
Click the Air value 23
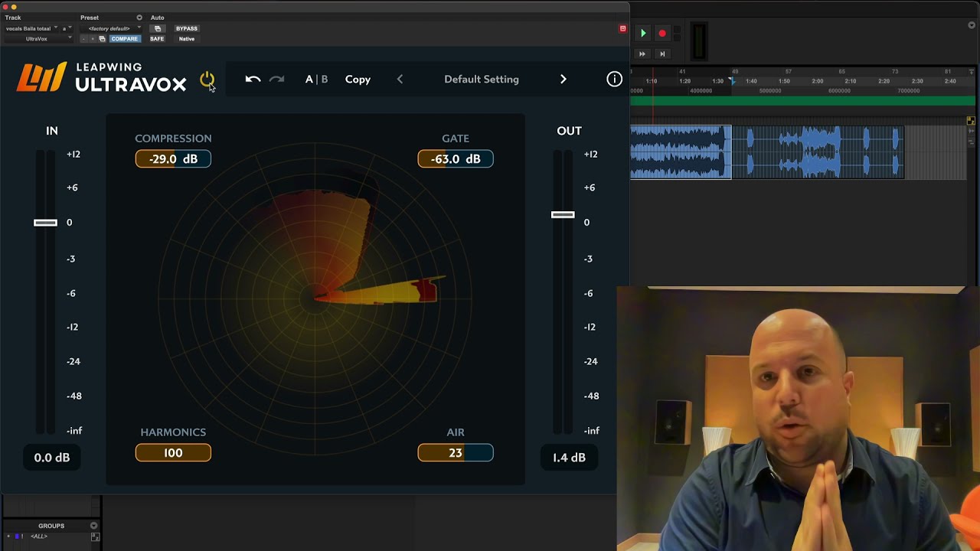tap(456, 453)
